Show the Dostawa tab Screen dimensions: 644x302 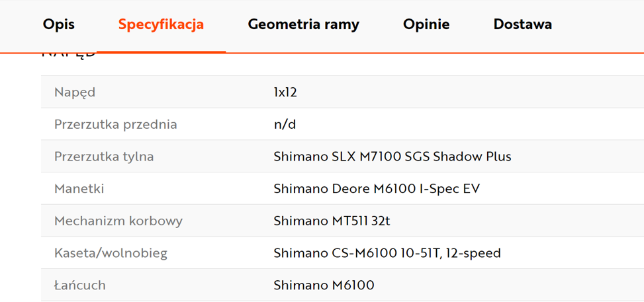(522, 24)
